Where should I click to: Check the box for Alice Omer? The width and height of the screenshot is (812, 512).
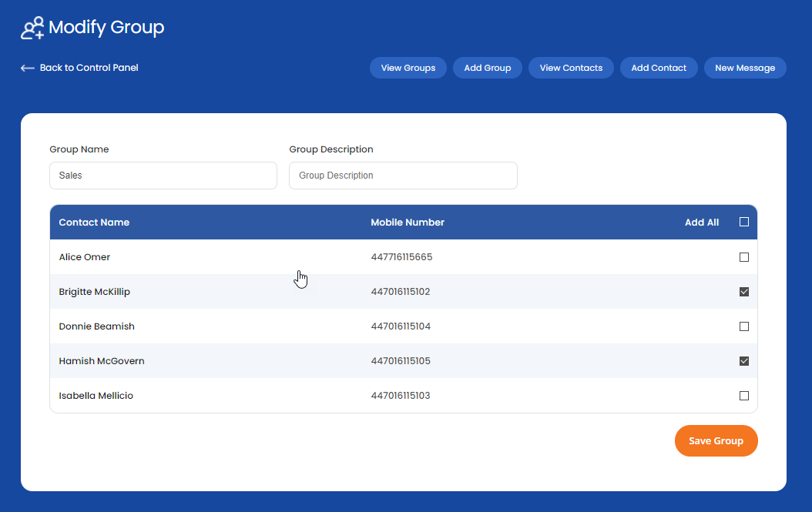tap(744, 257)
